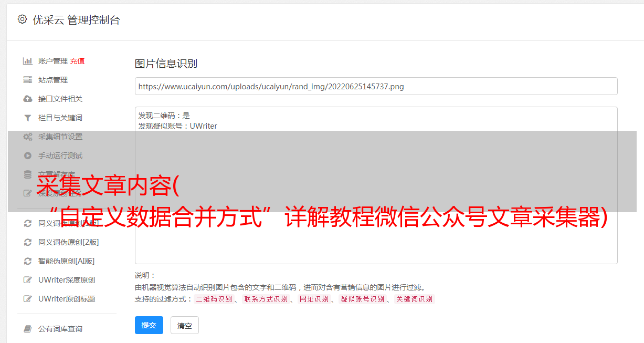Go to 站点管理

pyautogui.click(x=53, y=80)
